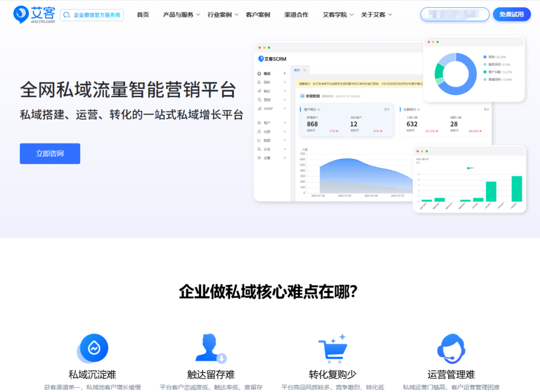
Task: Click the 私域沉淀难 blue circle icon
Action: pos(93,348)
